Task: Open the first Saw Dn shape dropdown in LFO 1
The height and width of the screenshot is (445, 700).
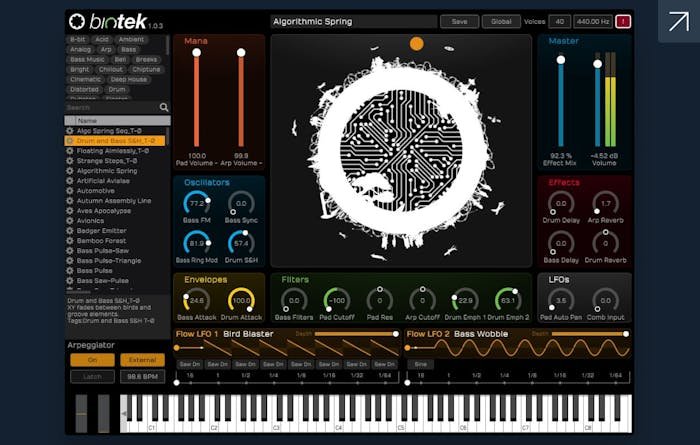Action: click(190, 364)
